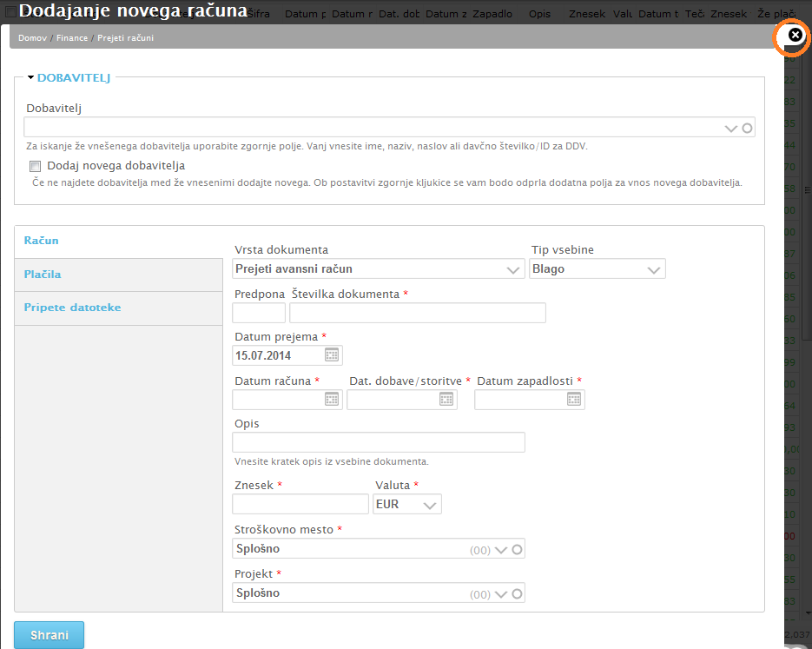Open calendar picker for Datum računa
Image resolution: width=812 pixels, height=649 pixels.
pos(332,399)
